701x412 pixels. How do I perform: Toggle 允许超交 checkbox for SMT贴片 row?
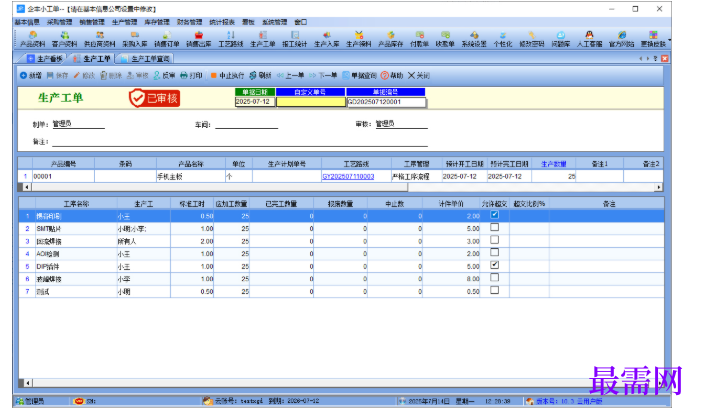(494, 227)
